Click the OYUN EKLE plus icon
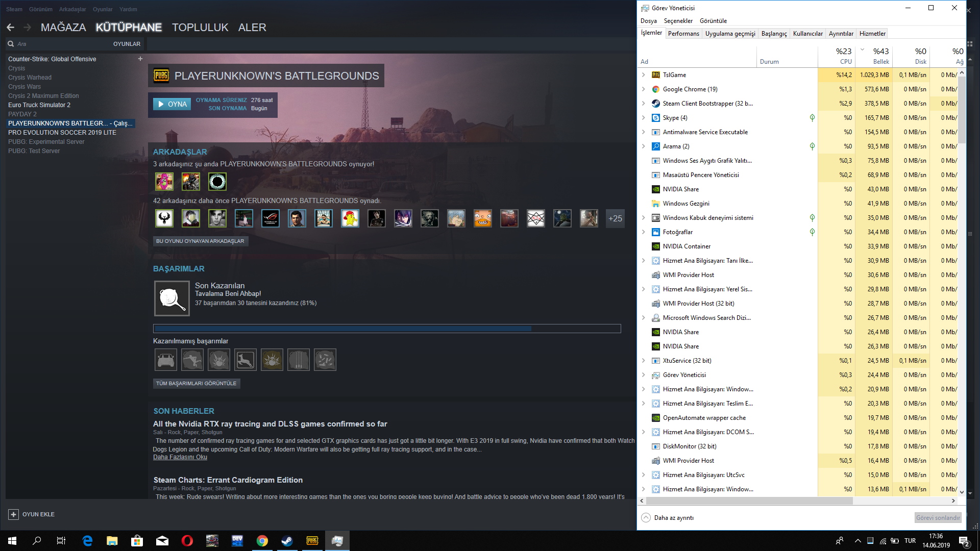Viewport: 980px width, 551px height. click(14, 514)
